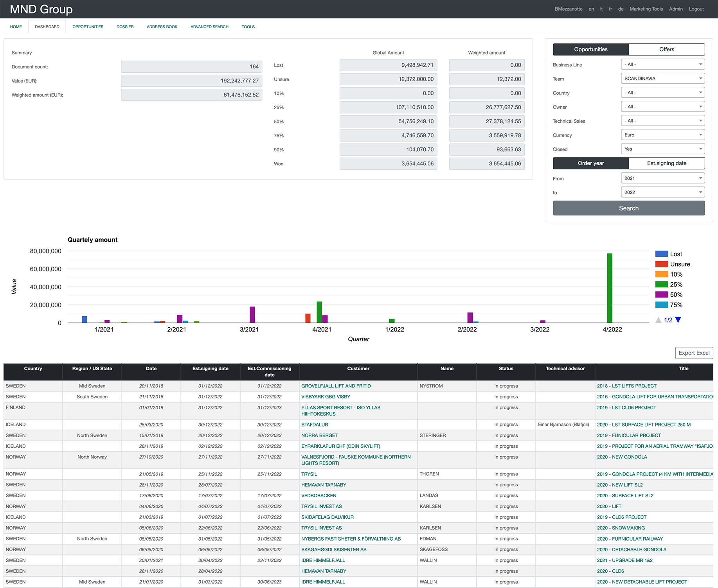The image size is (718, 588).
Task: Open Business Line dropdown
Action: tap(663, 65)
